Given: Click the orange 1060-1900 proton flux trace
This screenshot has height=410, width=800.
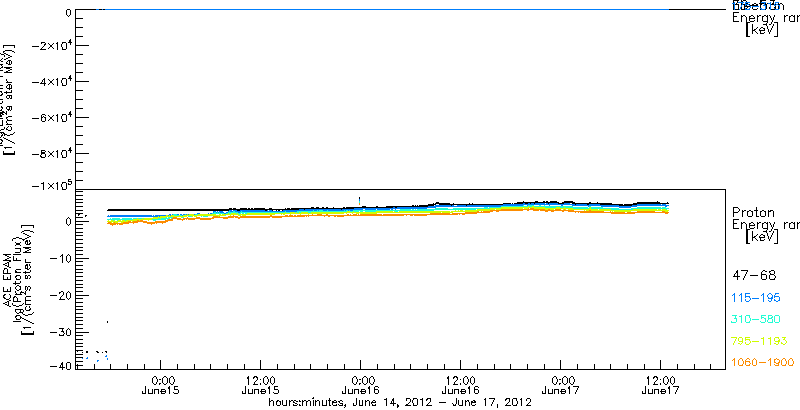Looking at the screenshot, I should [x=388, y=214].
